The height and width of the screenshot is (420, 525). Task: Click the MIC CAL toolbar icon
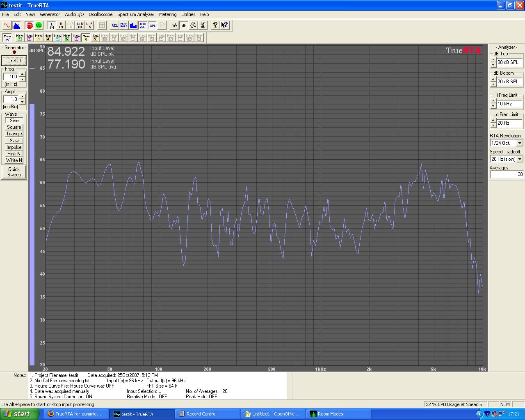pyautogui.click(x=143, y=25)
